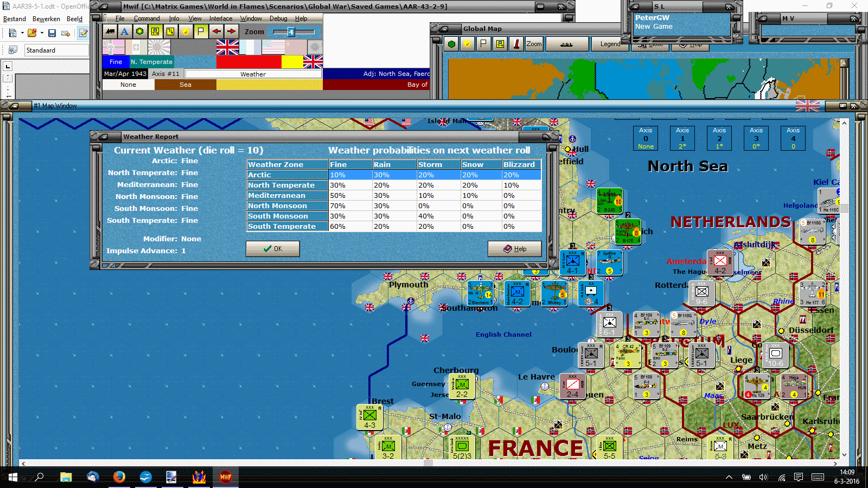Screen dimensions: 868x488
Task: Click the locomotive icon in MWiF toolbar
Action: 110,31
